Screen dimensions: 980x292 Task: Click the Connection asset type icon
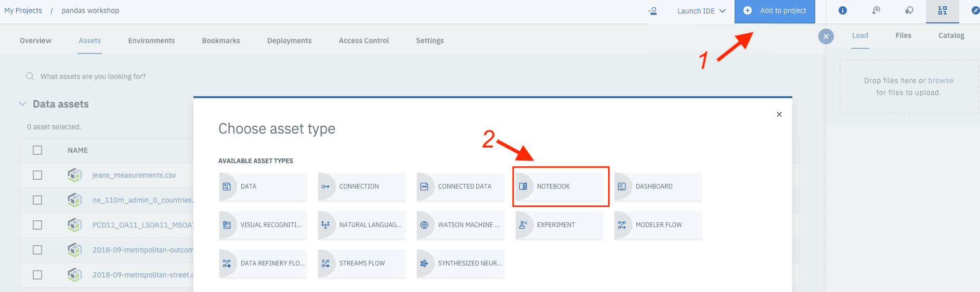click(x=325, y=187)
